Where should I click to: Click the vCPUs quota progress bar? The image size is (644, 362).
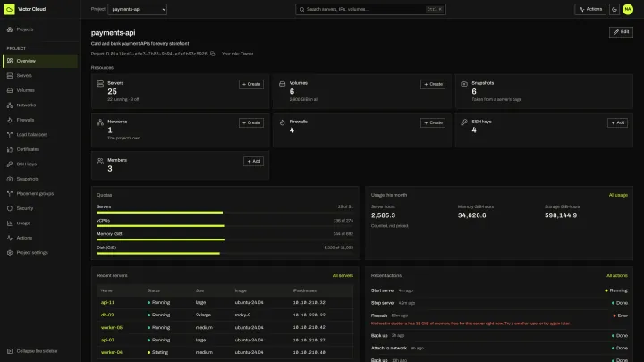(x=225, y=226)
